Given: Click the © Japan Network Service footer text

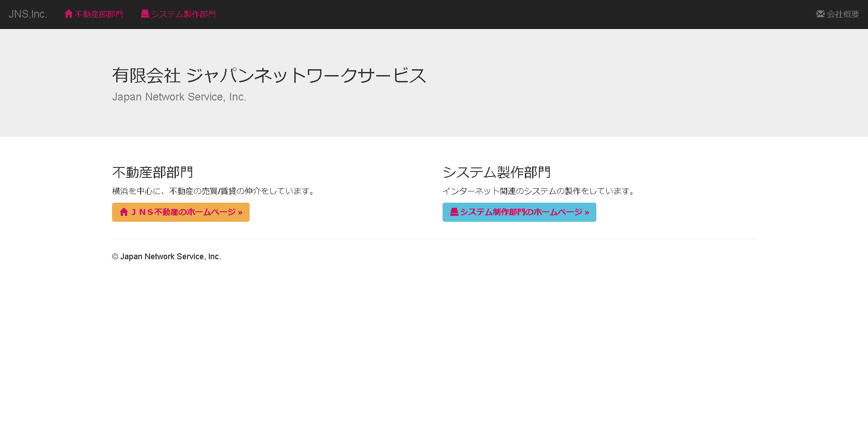Looking at the screenshot, I should click(166, 257).
